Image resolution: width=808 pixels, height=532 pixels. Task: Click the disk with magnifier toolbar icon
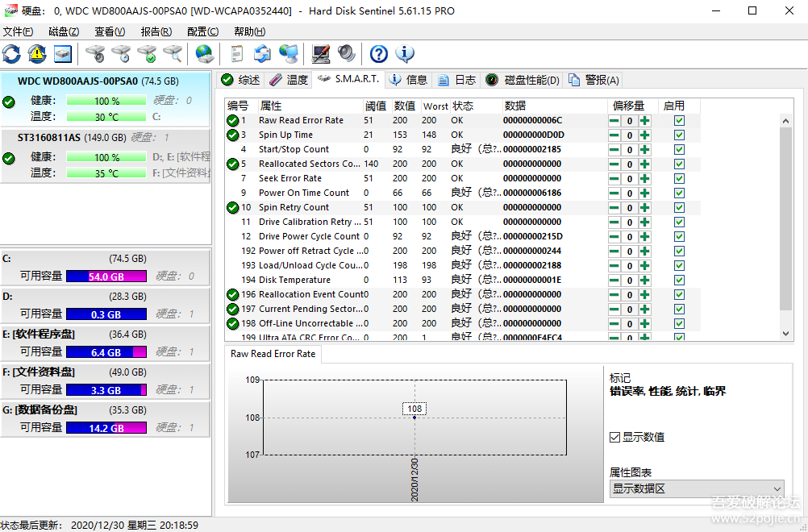173,53
